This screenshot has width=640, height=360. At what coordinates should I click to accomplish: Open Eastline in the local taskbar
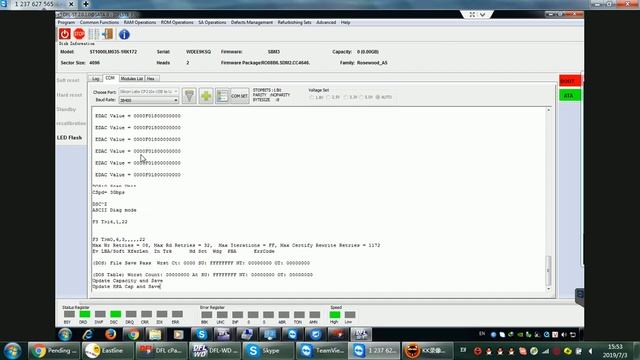tap(107, 351)
